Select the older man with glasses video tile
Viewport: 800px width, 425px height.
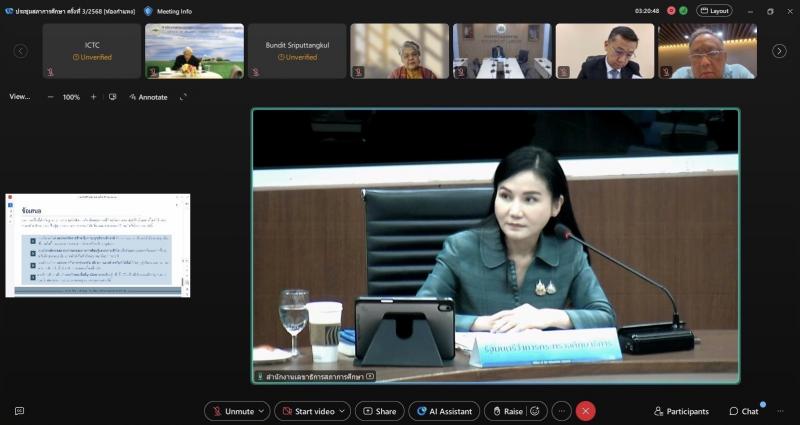click(707, 51)
